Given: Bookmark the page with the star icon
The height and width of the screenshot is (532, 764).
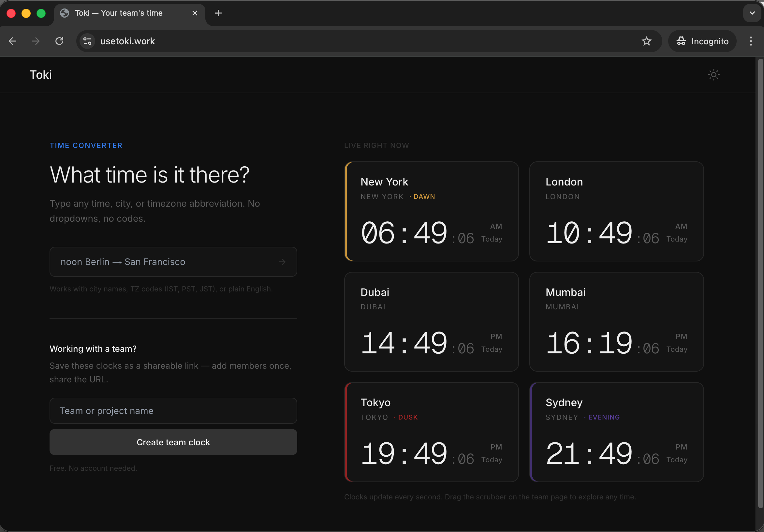Looking at the screenshot, I should click(647, 41).
